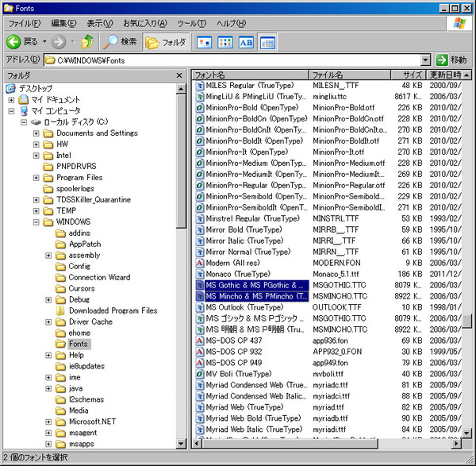Viewport: 476px width, 466px height.
Task: Open the address bar dropdown arrow
Action: coord(425,60)
